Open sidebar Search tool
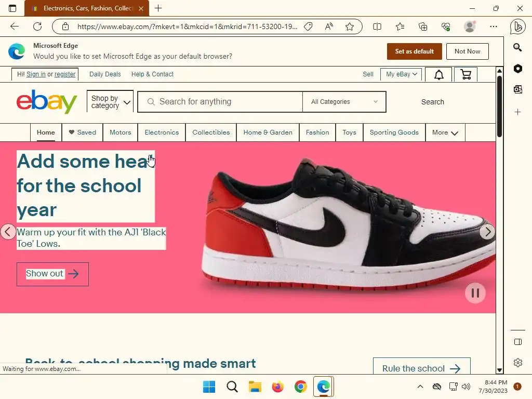 pyautogui.click(x=517, y=47)
